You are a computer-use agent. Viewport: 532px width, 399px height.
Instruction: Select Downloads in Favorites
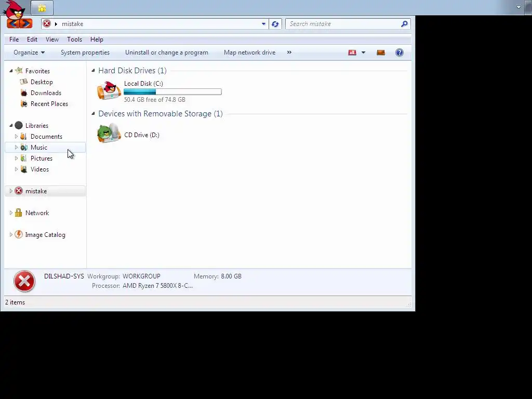point(46,92)
